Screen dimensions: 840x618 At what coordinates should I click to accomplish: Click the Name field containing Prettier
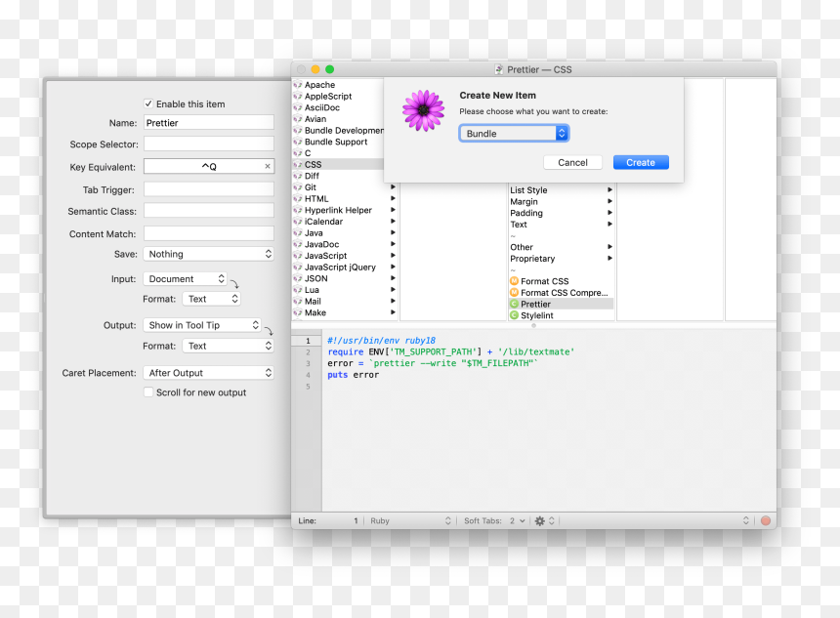[208, 123]
